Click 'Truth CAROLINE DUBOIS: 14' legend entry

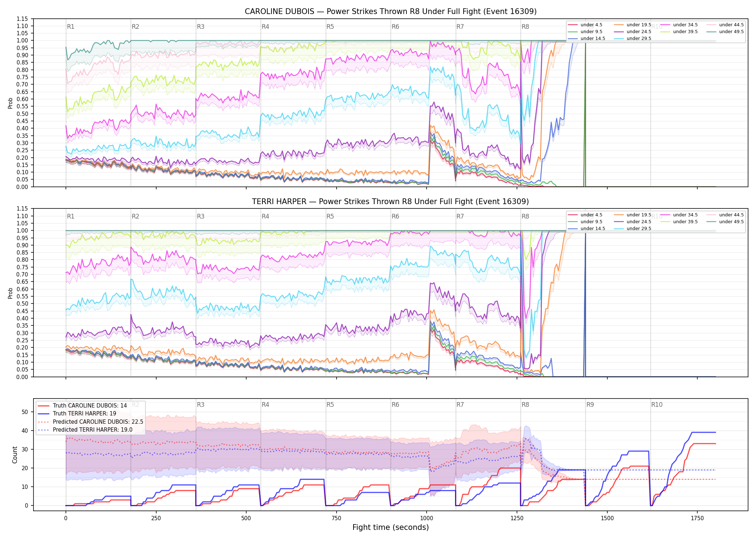pyautogui.click(x=82, y=406)
